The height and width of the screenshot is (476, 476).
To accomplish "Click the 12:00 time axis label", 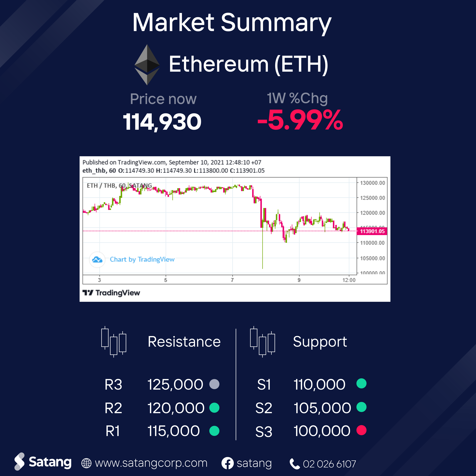I will (349, 280).
